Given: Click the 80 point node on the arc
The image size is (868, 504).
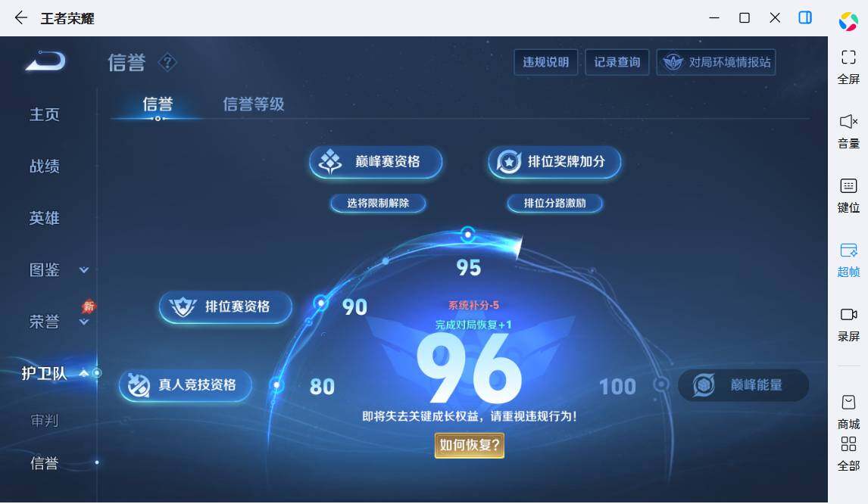Looking at the screenshot, I should click(276, 385).
